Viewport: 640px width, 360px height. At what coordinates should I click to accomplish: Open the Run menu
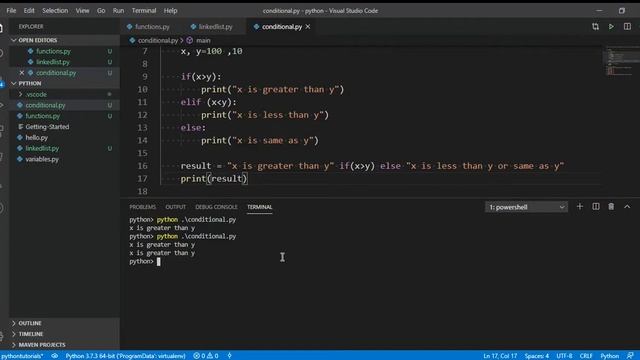[x=118, y=11]
